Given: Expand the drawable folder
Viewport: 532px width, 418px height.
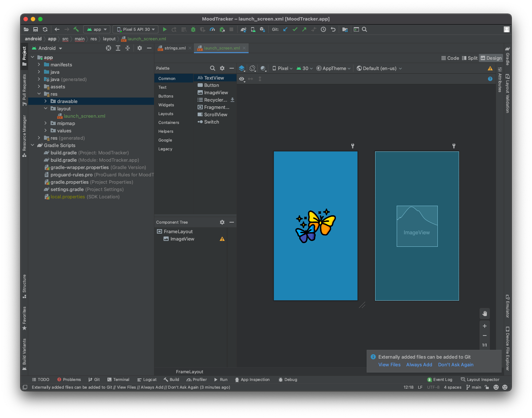Looking at the screenshot, I should pos(45,101).
